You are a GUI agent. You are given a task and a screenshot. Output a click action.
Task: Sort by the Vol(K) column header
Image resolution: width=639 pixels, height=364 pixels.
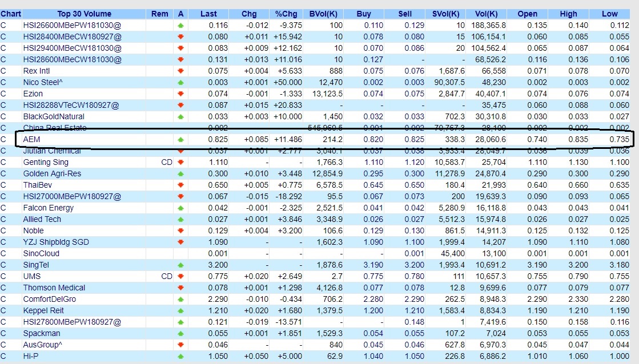point(486,13)
